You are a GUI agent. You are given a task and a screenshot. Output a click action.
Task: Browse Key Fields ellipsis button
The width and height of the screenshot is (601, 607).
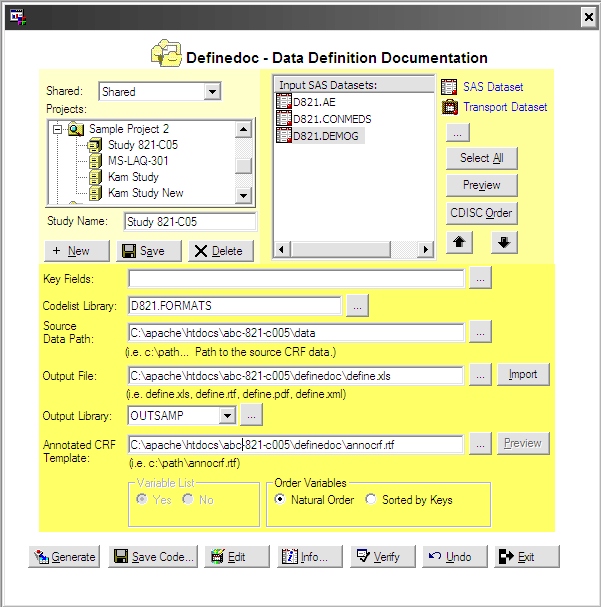pos(480,278)
